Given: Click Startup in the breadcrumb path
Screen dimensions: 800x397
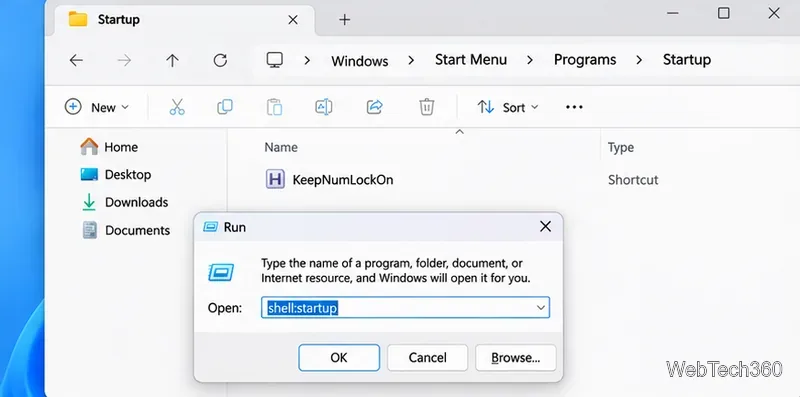Looking at the screenshot, I should (687, 60).
